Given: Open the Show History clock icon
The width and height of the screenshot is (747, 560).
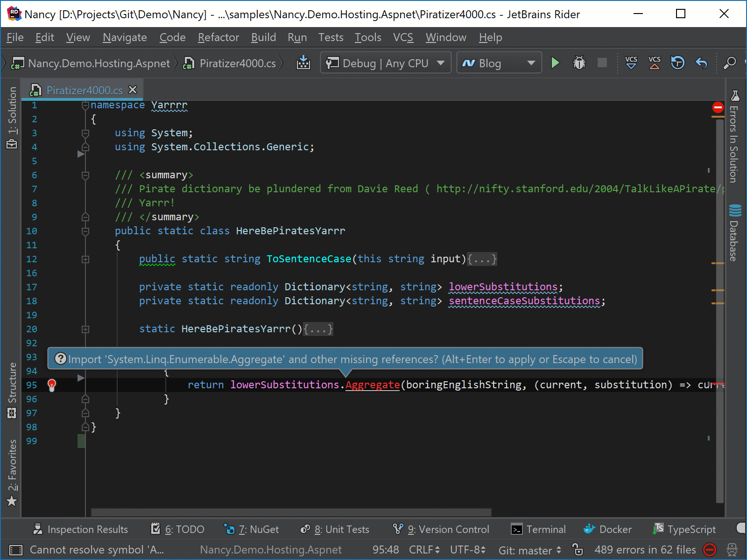Looking at the screenshot, I should coord(677,63).
